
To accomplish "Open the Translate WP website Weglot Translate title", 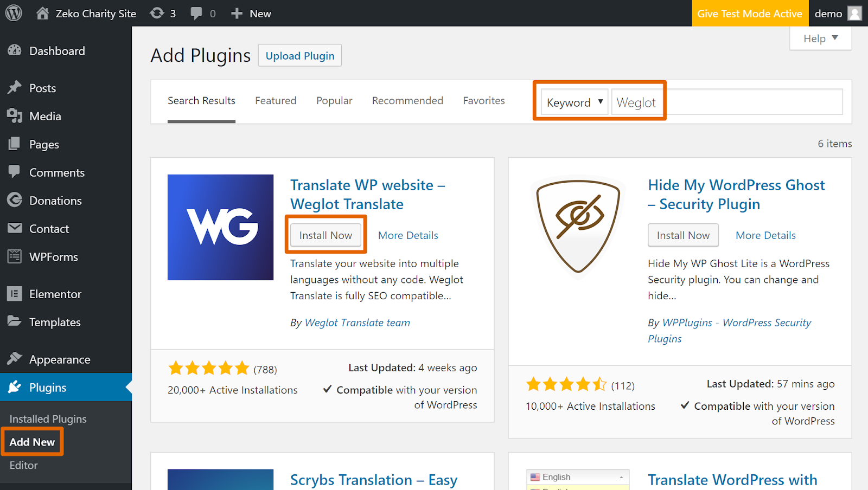I will coord(368,195).
